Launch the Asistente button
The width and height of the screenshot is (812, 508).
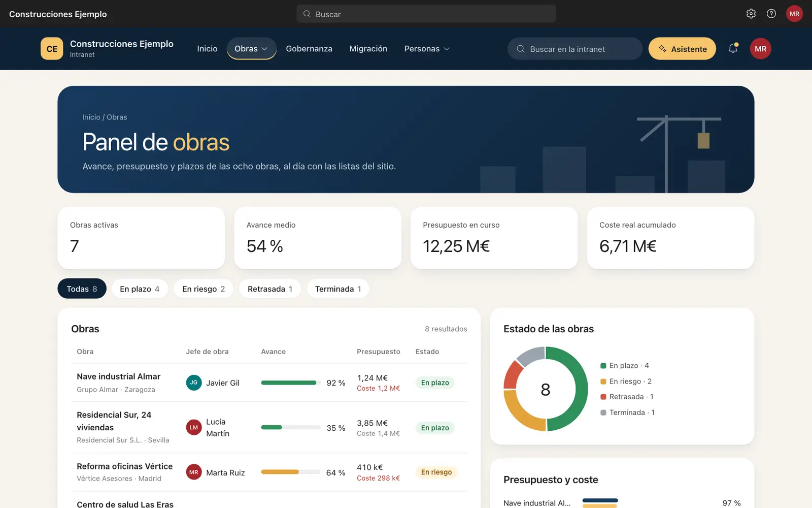coord(682,49)
